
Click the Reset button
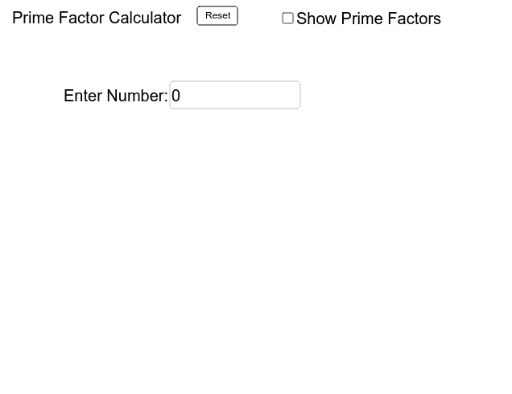coord(217,16)
